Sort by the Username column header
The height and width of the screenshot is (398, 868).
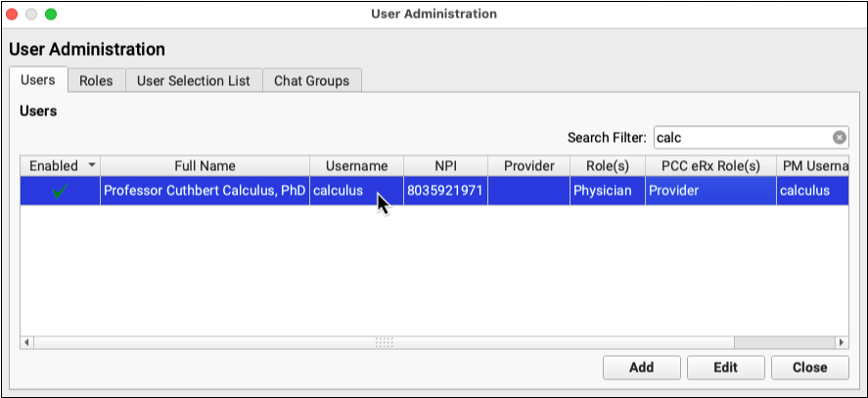tap(356, 166)
